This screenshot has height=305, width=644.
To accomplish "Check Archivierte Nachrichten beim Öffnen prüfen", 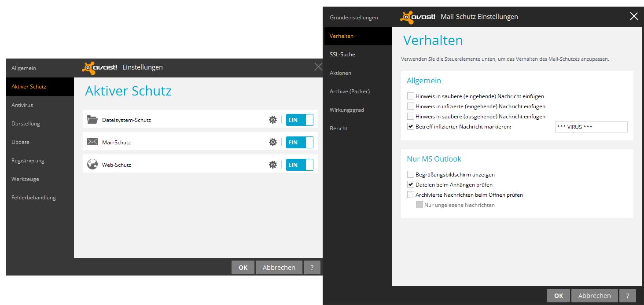I will pyautogui.click(x=411, y=195).
